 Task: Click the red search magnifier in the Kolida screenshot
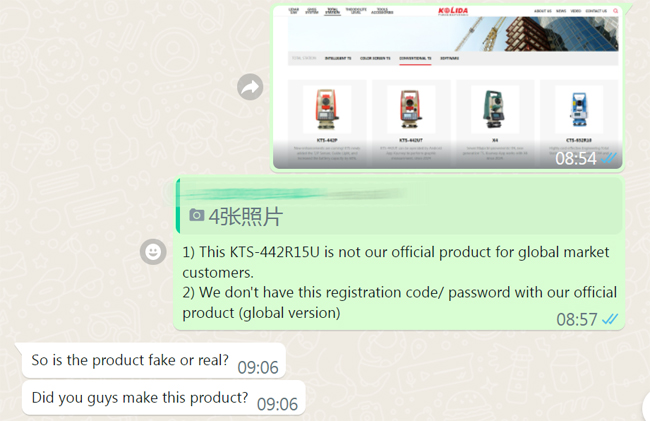[x=616, y=11]
